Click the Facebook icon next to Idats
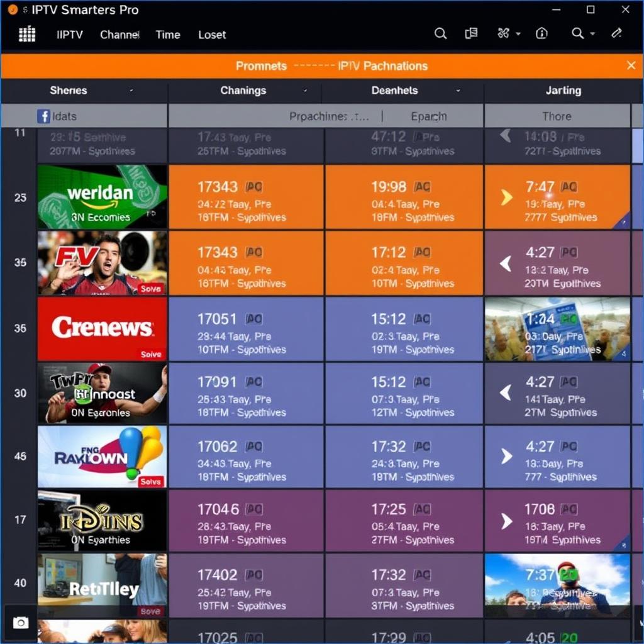Viewport: 644px width, 644px height. pos(43,116)
